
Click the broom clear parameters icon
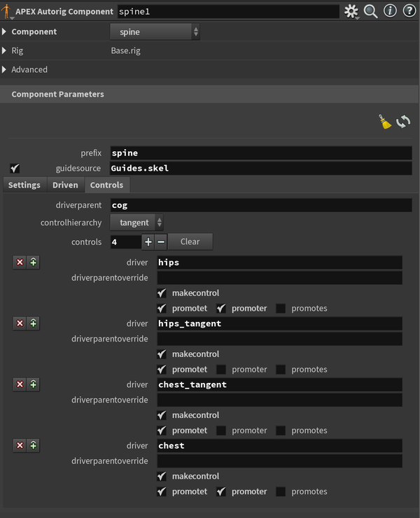point(385,122)
